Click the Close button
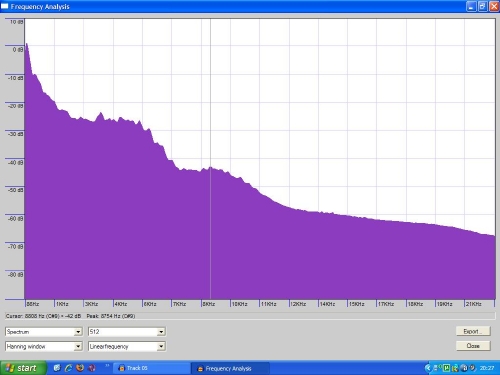Image resolution: width=500 pixels, height=375 pixels. (x=473, y=346)
